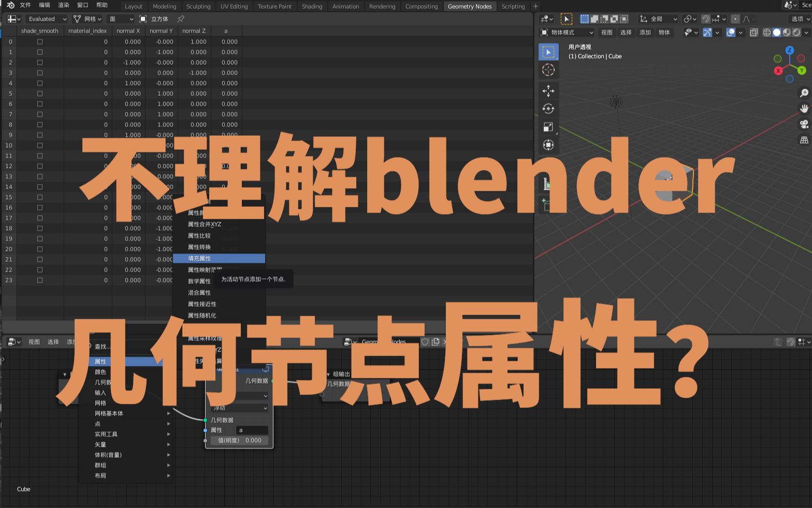Switch to the Shading workspace tab

(x=312, y=6)
